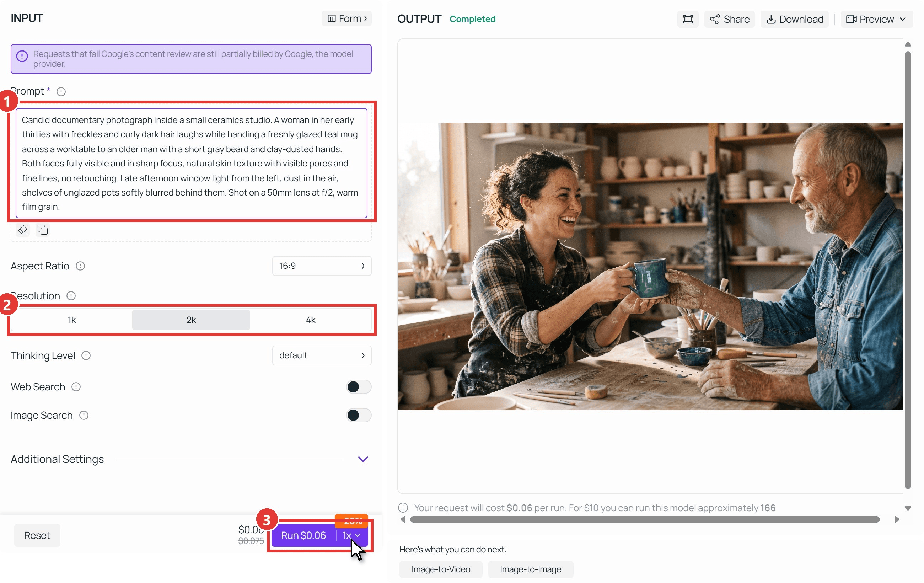Click the fullscreen expand icon in output header

click(x=688, y=19)
